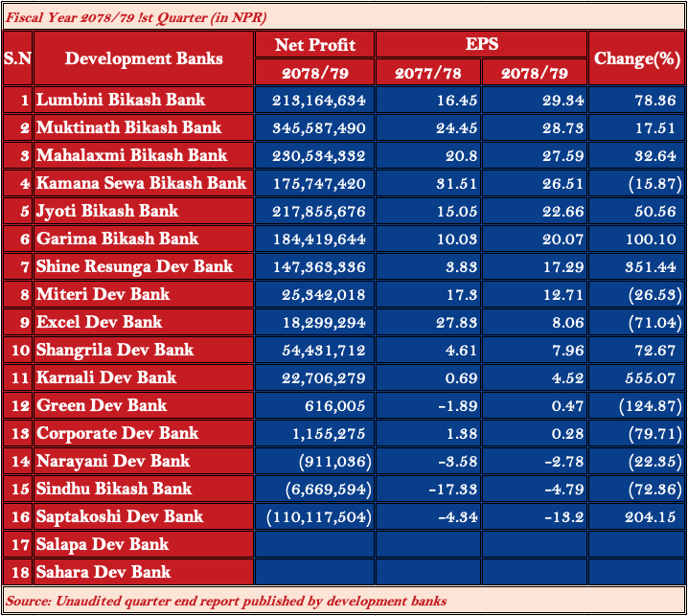Click net profit value 1,155,275

(x=314, y=433)
